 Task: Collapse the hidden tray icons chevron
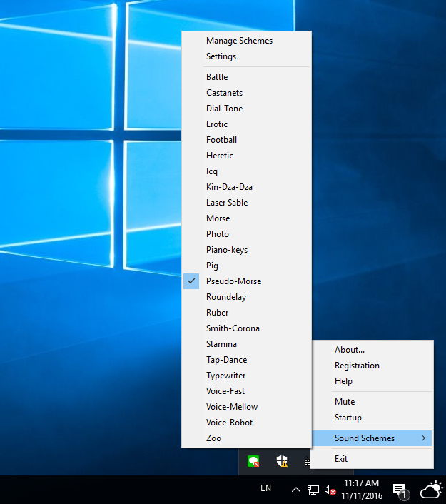tap(295, 490)
